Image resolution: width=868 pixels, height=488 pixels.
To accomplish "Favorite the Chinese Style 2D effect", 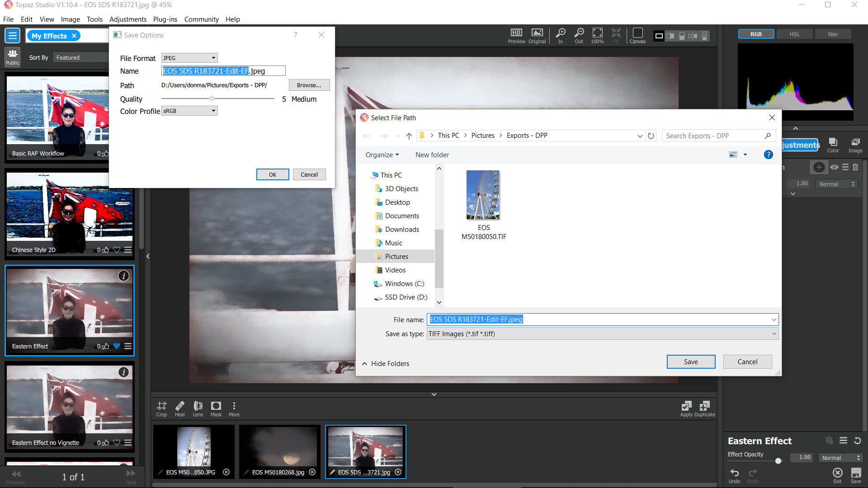I will 117,250.
